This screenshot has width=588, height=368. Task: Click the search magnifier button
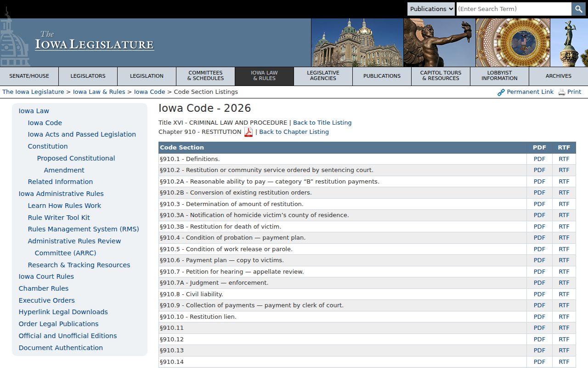(x=578, y=9)
